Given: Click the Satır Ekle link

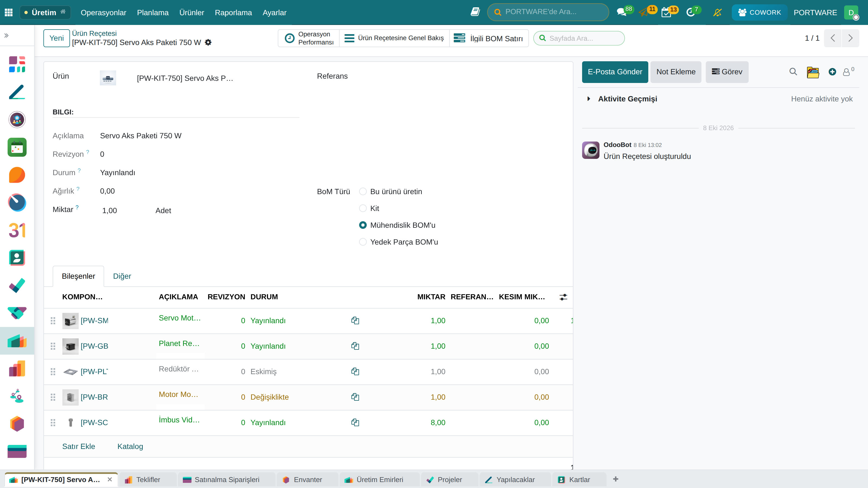Looking at the screenshot, I should pos(78,446).
